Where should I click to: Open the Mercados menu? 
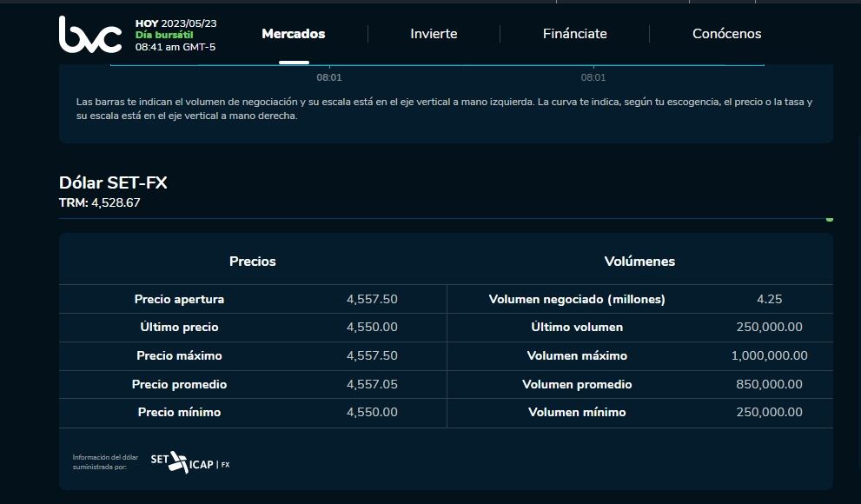293,34
